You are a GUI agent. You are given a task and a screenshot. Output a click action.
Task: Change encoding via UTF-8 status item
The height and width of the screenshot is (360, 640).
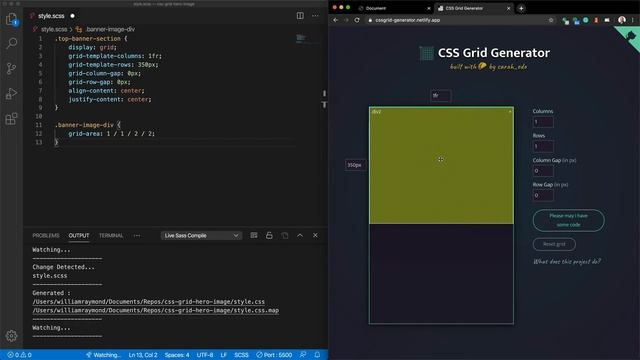205,355
